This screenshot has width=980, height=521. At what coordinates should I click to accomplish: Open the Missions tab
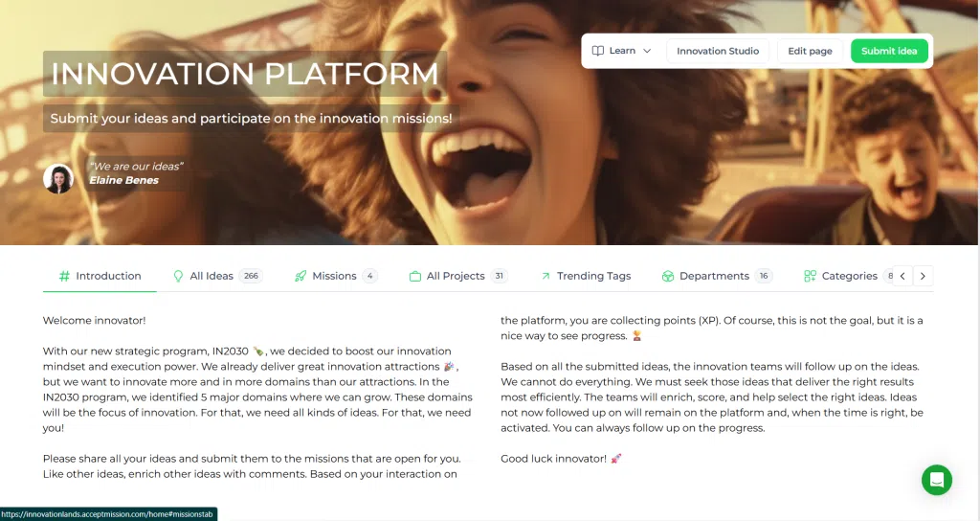[336, 276]
